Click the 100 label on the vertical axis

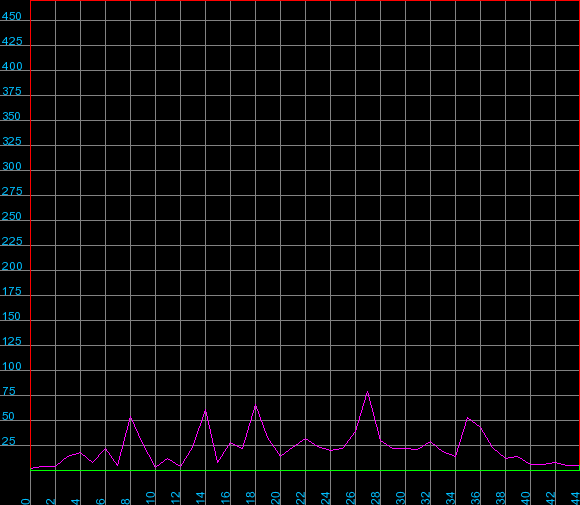[11, 366]
